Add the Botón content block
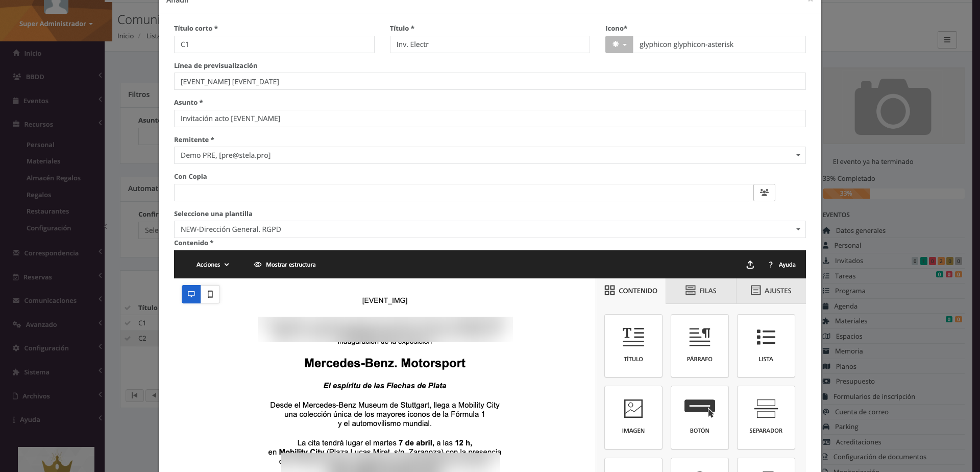Image resolution: width=980 pixels, height=472 pixels. tap(699, 417)
